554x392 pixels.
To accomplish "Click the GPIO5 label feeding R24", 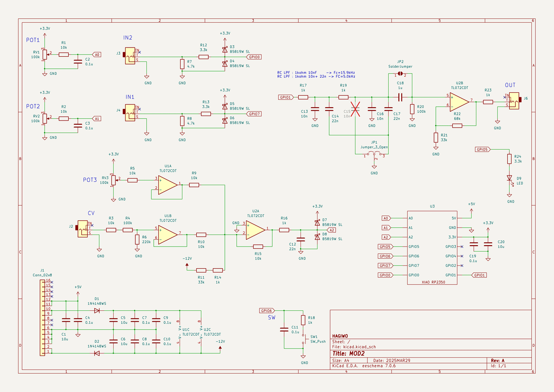I will [482, 150].
